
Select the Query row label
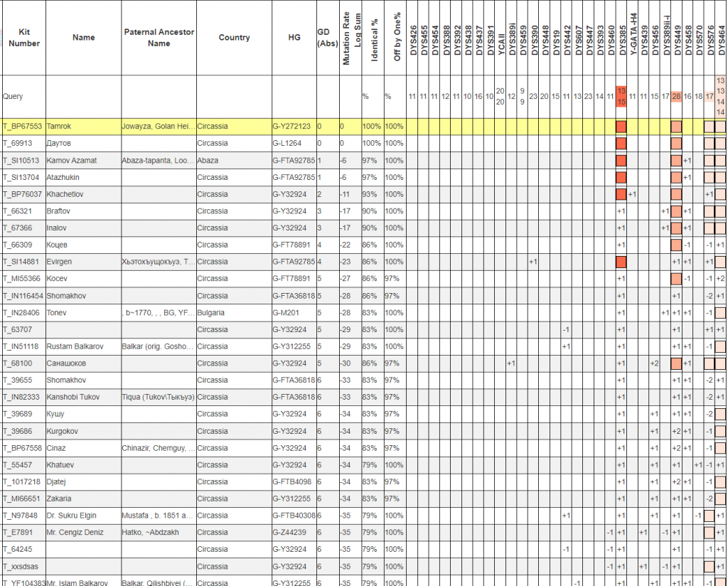coord(13,97)
